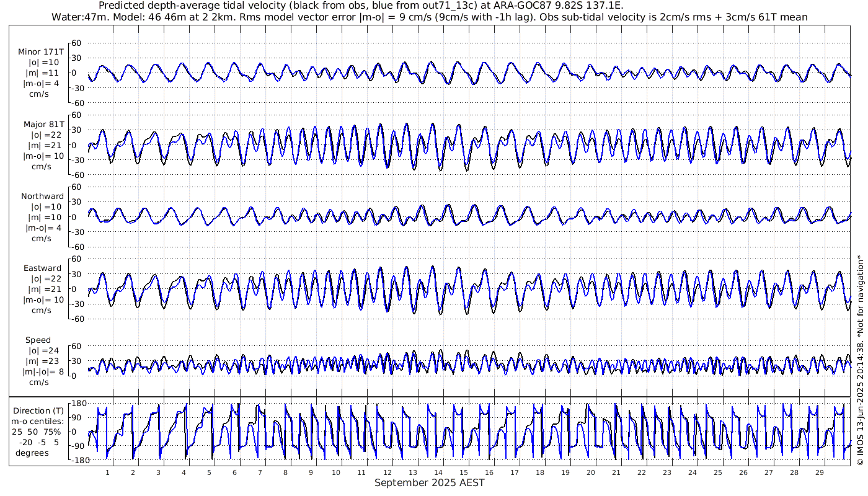This screenshot has height=496, width=868.
Task: Click day '17' on the date axis
Action: (514, 472)
